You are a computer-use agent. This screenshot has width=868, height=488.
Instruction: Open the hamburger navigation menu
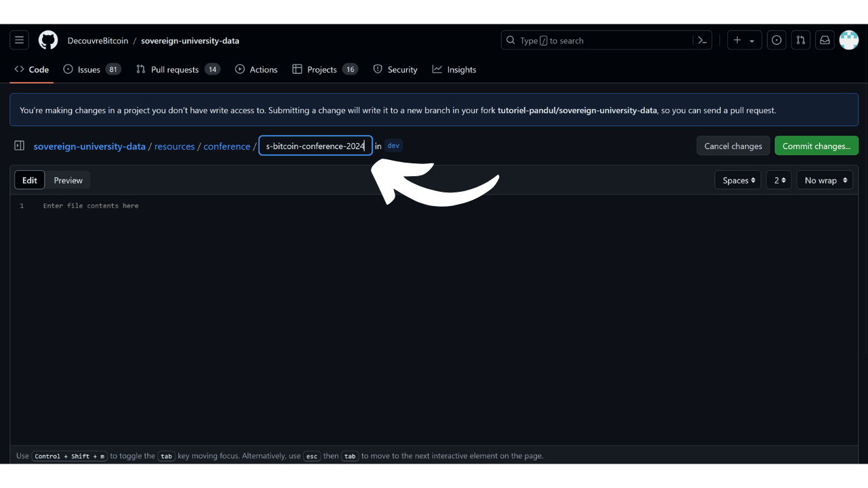19,41
